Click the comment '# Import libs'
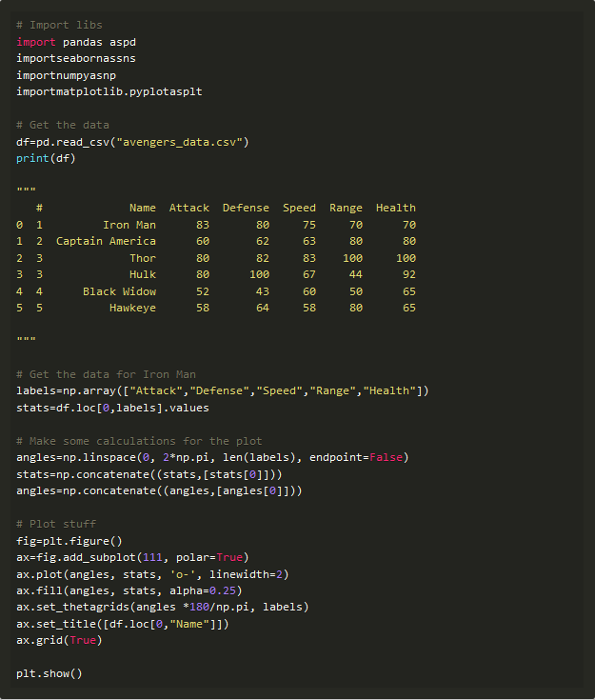The image size is (595, 700). 59,25
